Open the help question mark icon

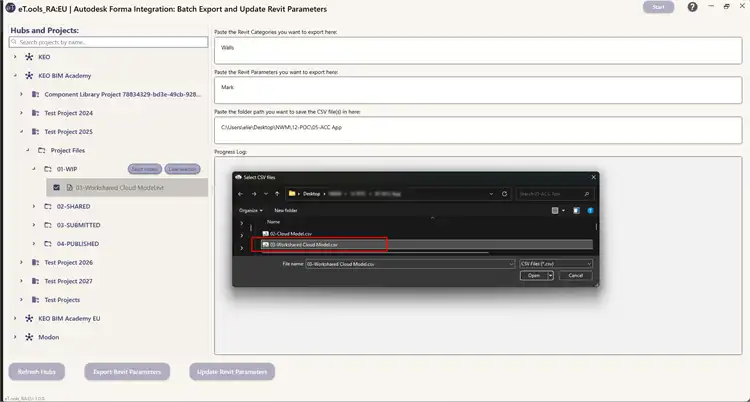pyautogui.click(x=693, y=7)
